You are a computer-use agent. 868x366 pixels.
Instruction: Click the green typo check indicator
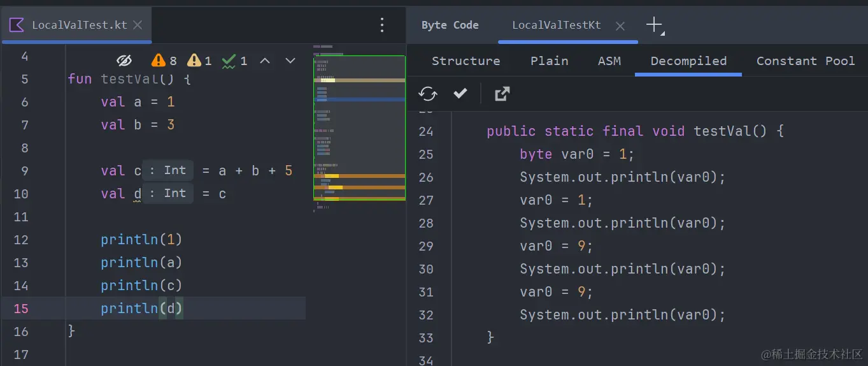[x=234, y=61]
